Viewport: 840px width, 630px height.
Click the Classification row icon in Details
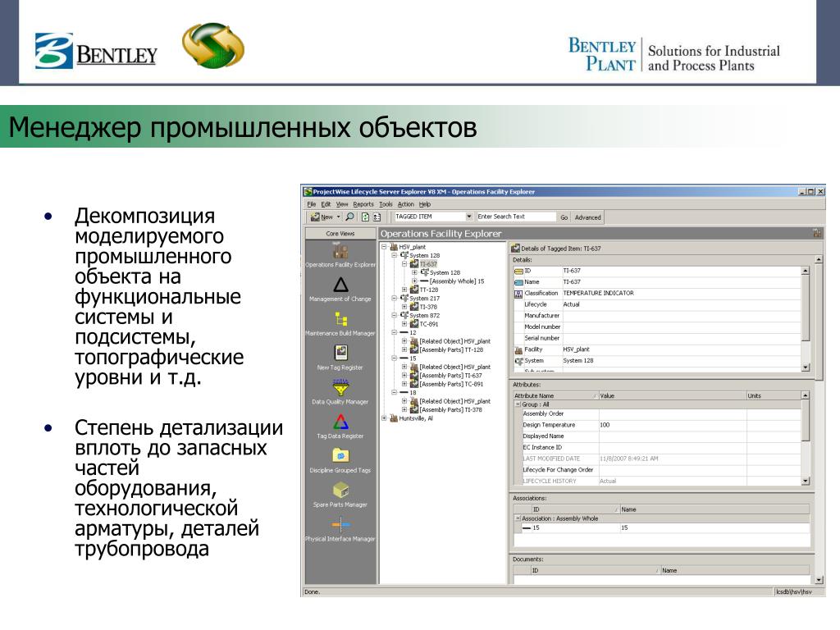click(x=518, y=294)
